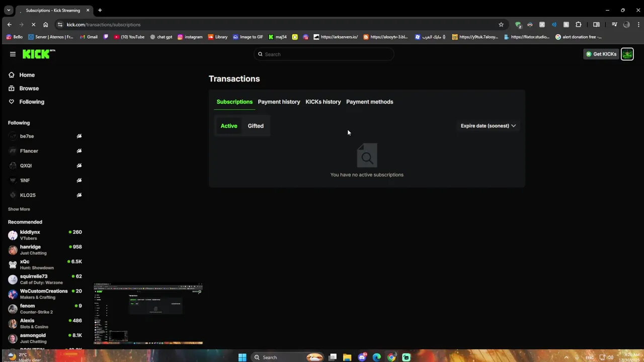The width and height of the screenshot is (644, 362).
Task: Open squirrelie73 recommended channel
Action: [45, 279]
